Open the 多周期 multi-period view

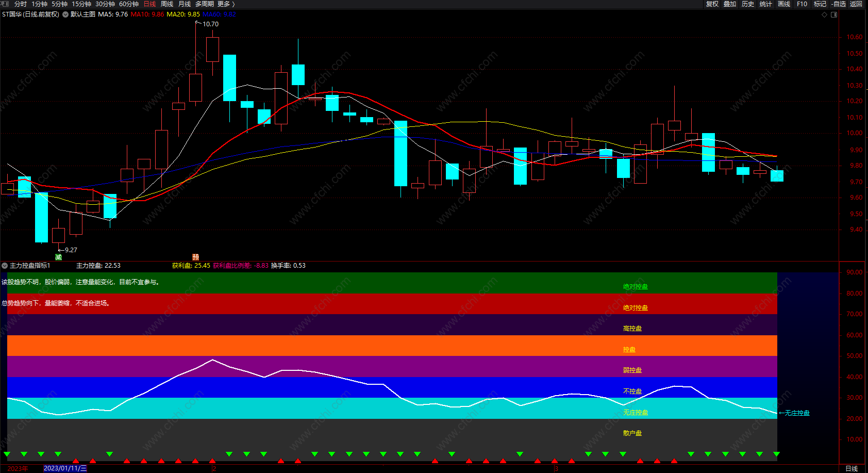[x=205, y=4]
